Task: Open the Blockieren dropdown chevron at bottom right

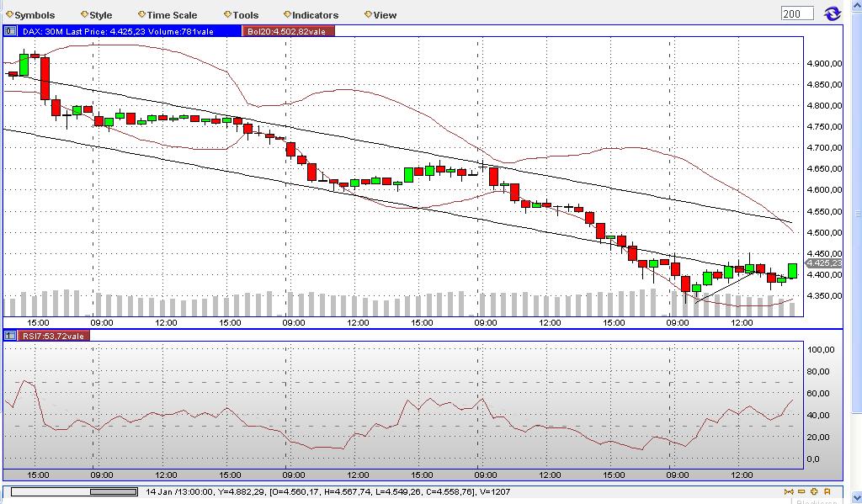Action: [x=857, y=497]
